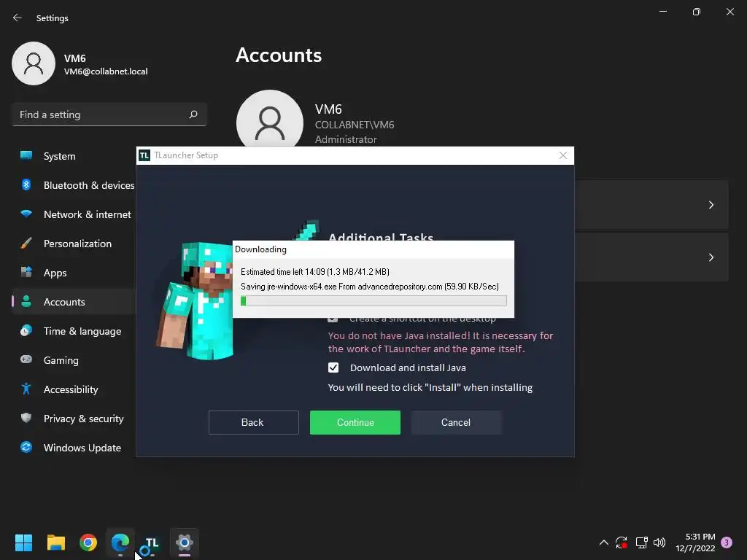Expand the second Accounts option chevron
The image size is (747, 560).
(711, 257)
